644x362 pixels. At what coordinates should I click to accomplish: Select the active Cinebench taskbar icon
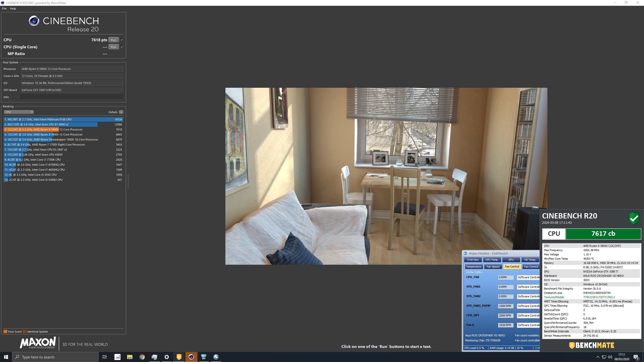191,357
